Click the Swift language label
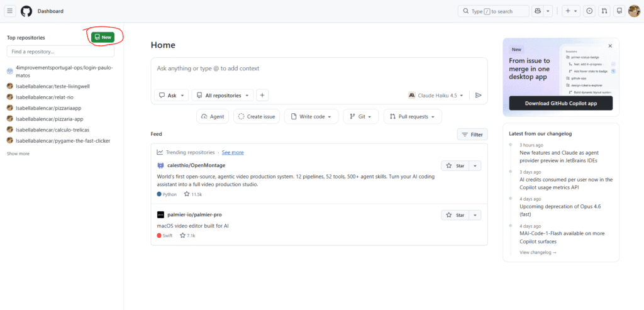 tap(165, 236)
